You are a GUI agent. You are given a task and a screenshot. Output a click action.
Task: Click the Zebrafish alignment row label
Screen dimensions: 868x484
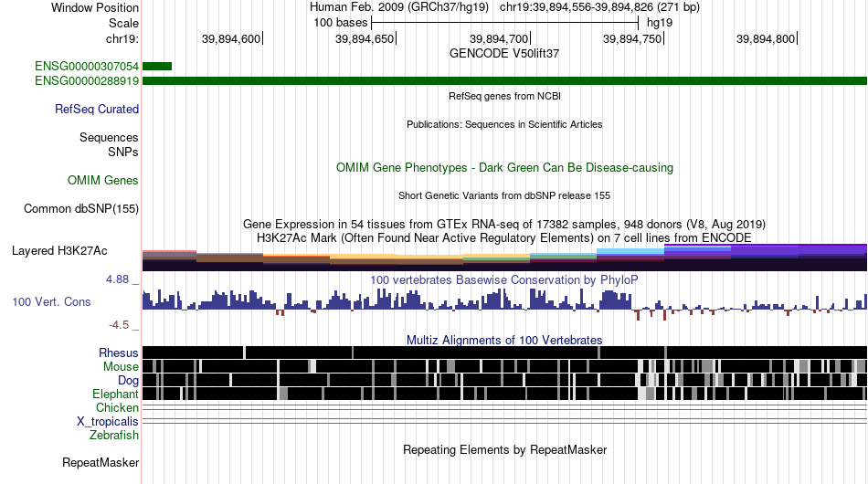(114, 435)
